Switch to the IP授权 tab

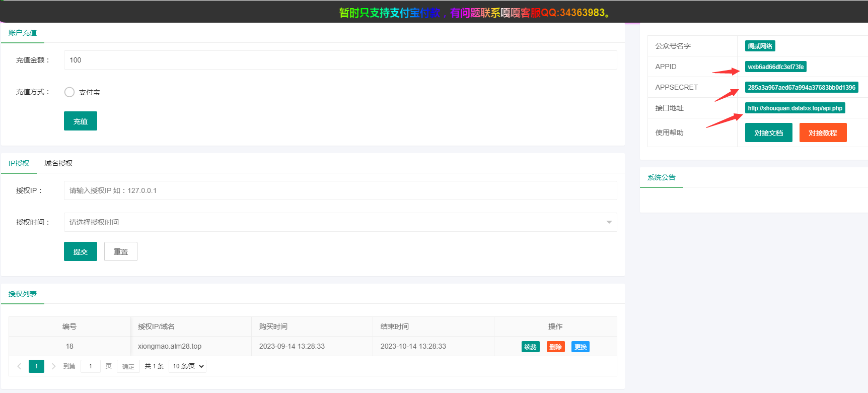coord(19,163)
